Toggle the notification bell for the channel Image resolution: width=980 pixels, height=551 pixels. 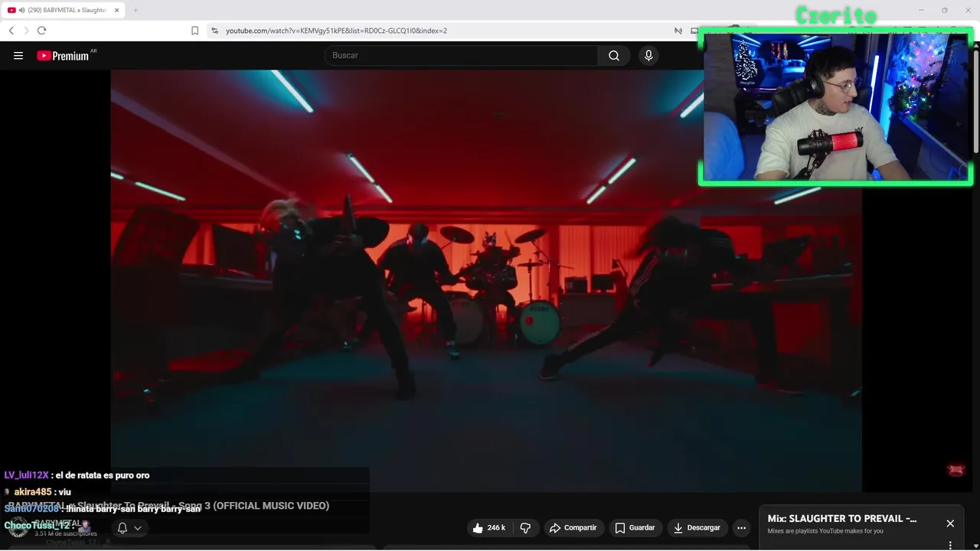point(122,528)
